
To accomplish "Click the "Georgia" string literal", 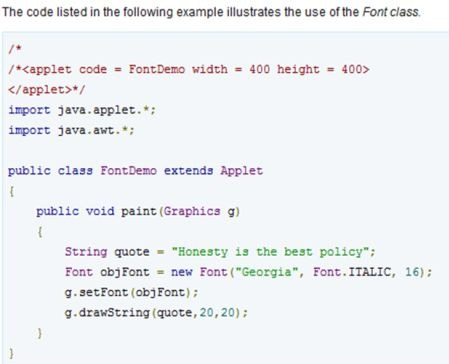I will [266, 272].
